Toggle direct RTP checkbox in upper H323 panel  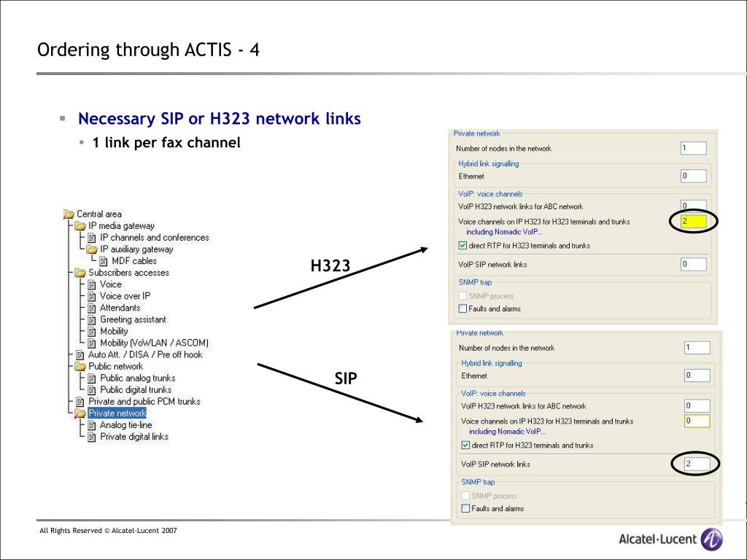[x=462, y=246]
